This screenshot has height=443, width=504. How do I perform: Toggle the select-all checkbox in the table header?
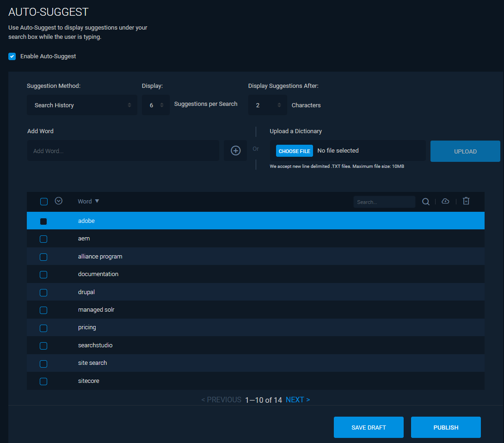43,201
